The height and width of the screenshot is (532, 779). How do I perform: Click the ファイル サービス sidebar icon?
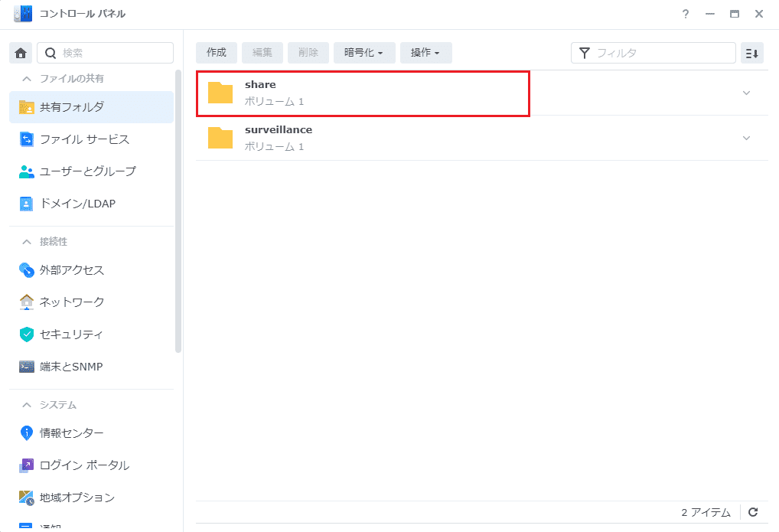tap(26, 139)
